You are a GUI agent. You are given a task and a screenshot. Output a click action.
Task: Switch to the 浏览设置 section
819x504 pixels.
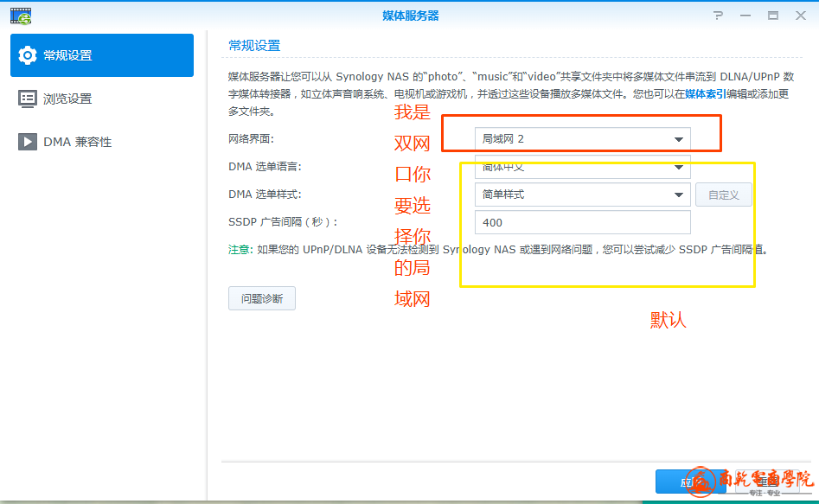click(x=67, y=99)
